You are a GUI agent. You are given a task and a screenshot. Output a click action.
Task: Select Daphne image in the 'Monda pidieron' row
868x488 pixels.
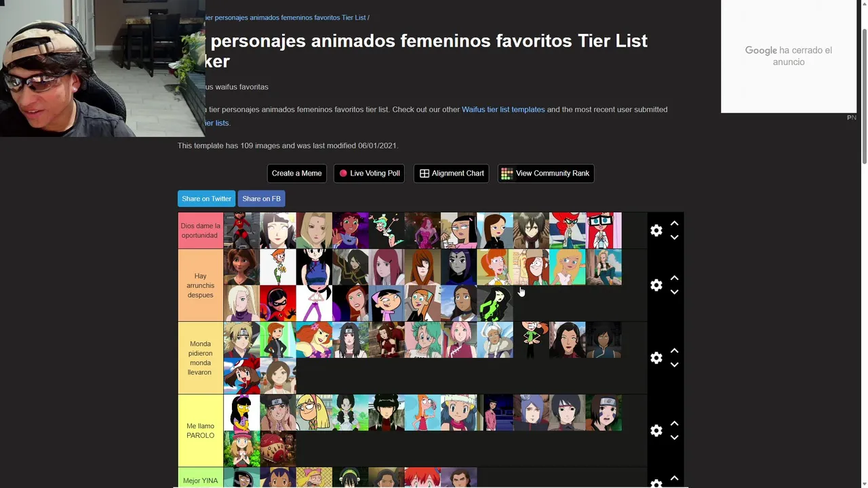(314, 340)
